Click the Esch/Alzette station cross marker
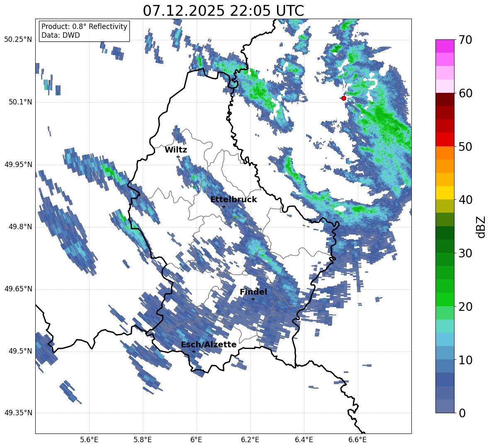This screenshot has height=448, width=491. (x=194, y=351)
